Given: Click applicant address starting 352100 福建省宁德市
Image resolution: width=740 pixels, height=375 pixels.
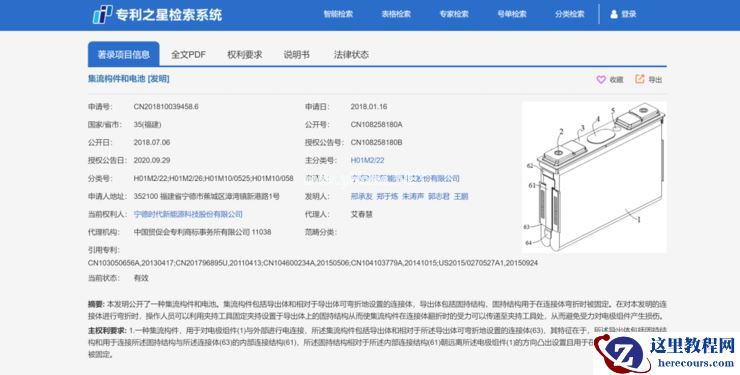Looking at the screenshot, I should click(x=206, y=196).
